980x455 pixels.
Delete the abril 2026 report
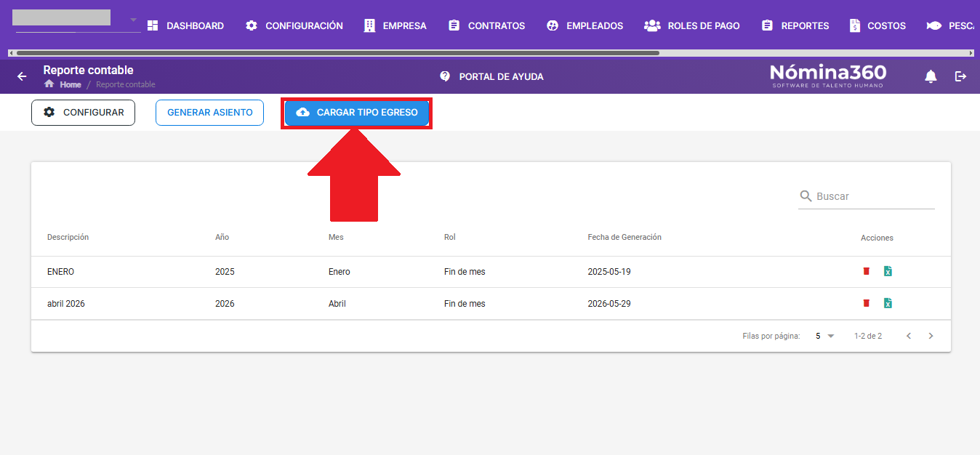866,303
